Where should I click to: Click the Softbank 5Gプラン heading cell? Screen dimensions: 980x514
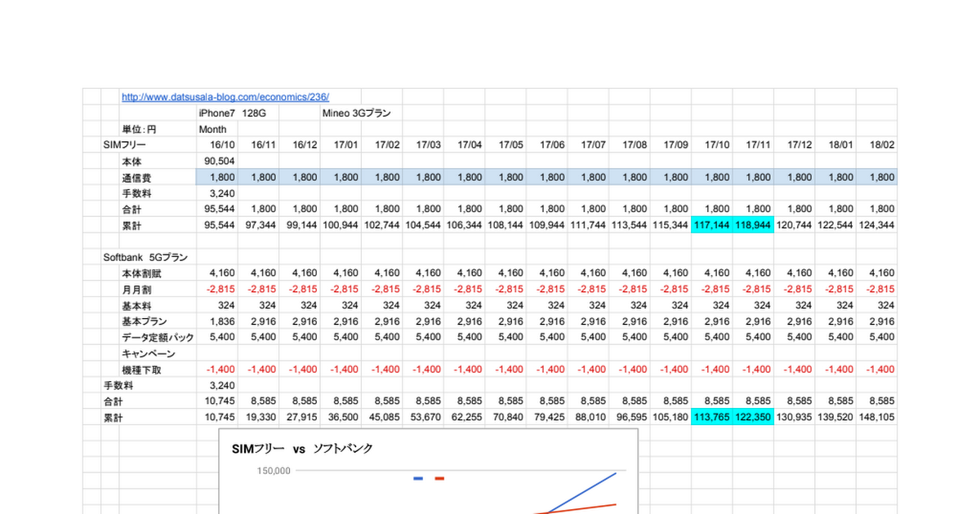coord(145,257)
